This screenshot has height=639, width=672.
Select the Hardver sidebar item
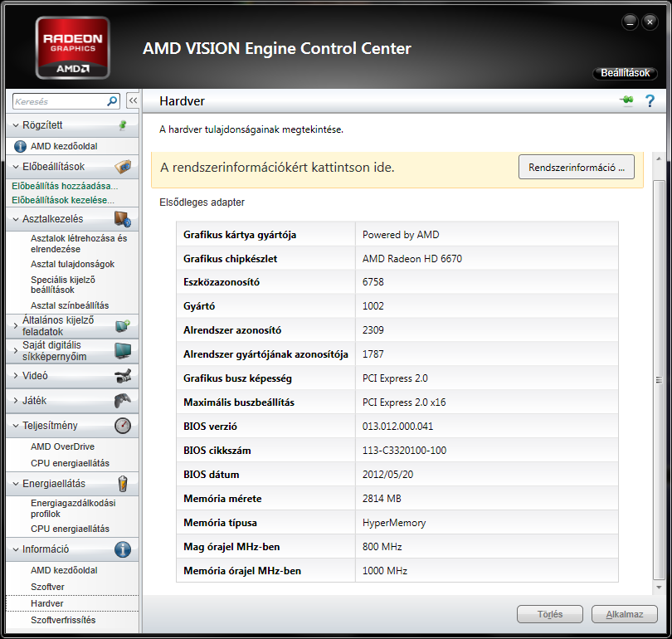(72, 603)
